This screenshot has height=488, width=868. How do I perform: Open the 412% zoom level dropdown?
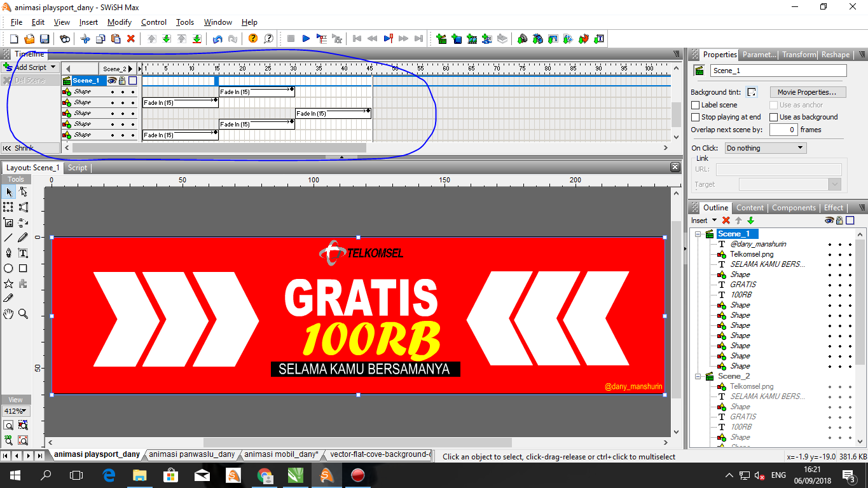click(16, 411)
